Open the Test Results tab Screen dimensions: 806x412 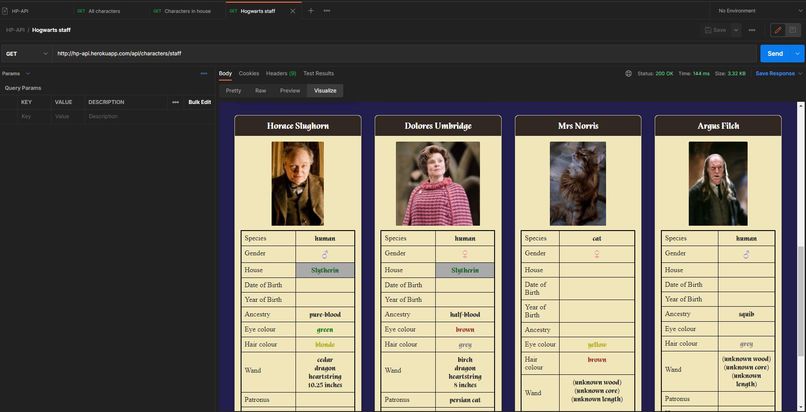pyautogui.click(x=318, y=73)
